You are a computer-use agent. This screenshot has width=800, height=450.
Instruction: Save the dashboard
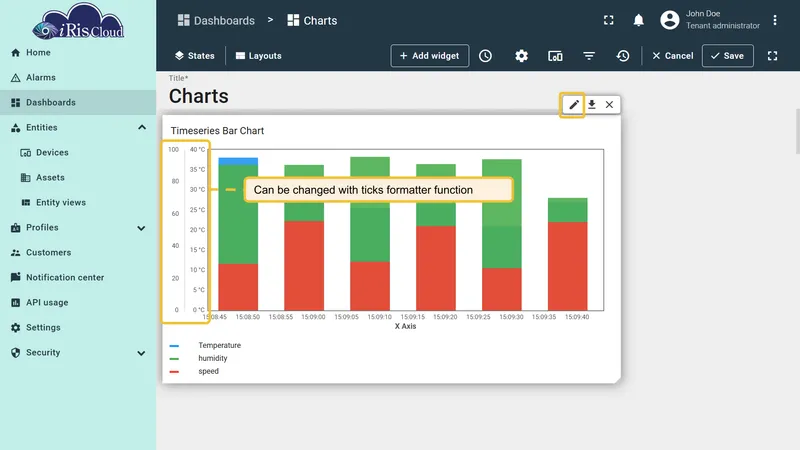(x=728, y=56)
